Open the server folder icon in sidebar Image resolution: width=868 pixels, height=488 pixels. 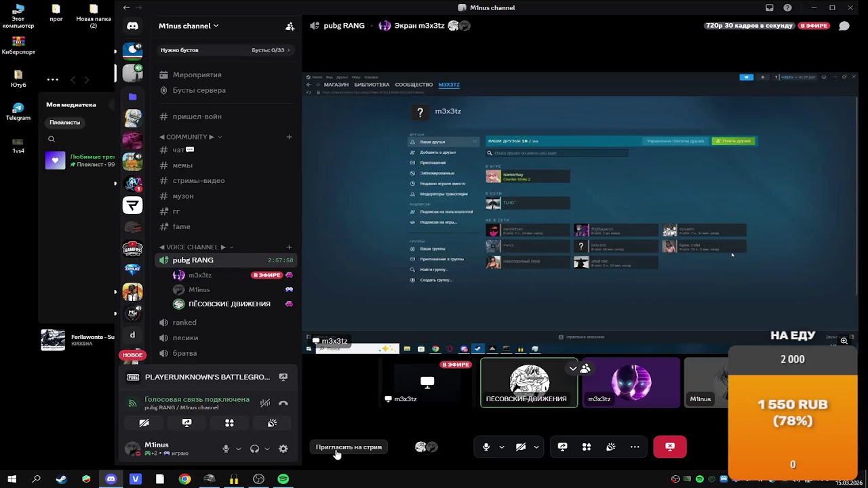(x=132, y=97)
